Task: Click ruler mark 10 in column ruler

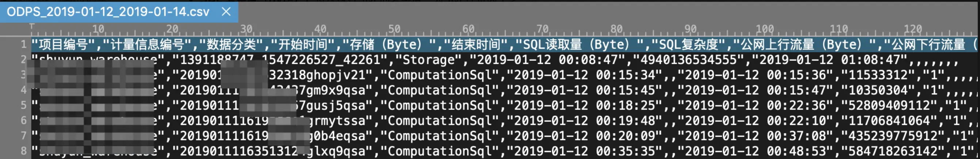Action: pyautogui.click(x=98, y=29)
